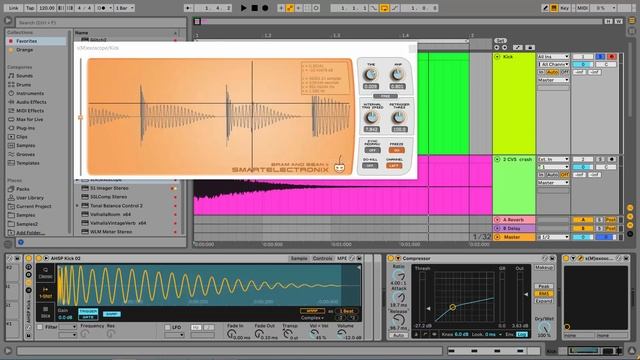The image size is (640, 360).
Task: Select the Controls tab in AHSP Kick
Action: [x=322, y=258]
